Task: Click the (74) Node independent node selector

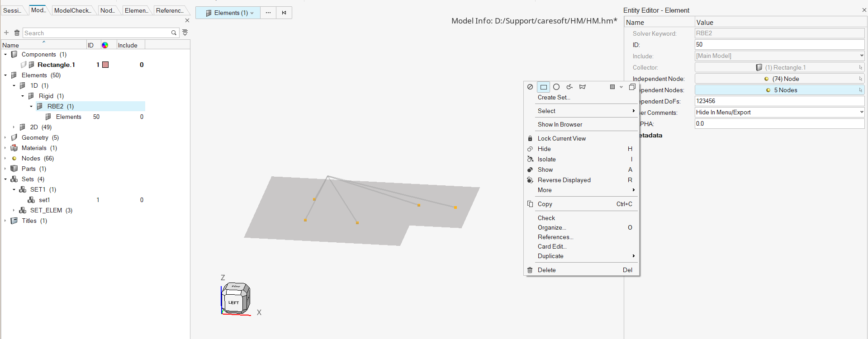Action: (x=779, y=79)
